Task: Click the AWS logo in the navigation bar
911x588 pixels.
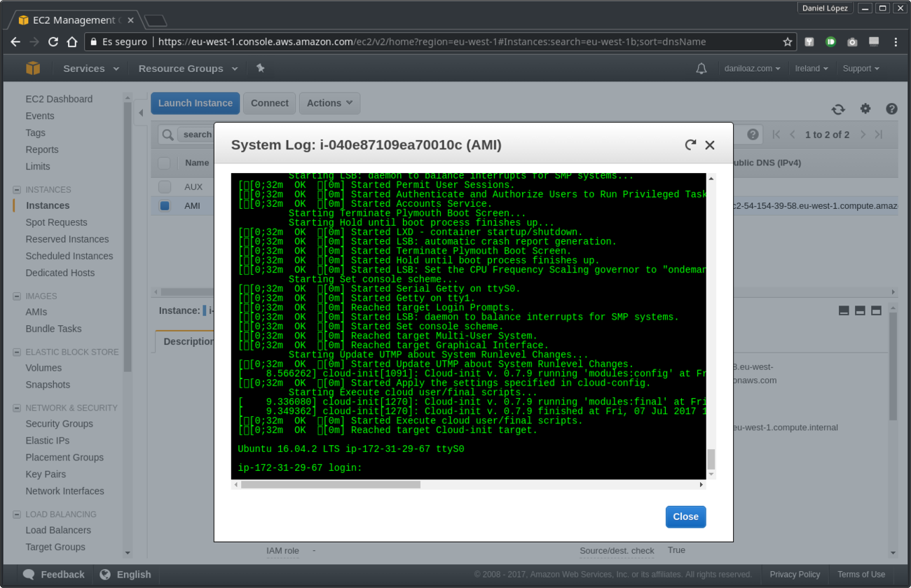Action: (33, 68)
